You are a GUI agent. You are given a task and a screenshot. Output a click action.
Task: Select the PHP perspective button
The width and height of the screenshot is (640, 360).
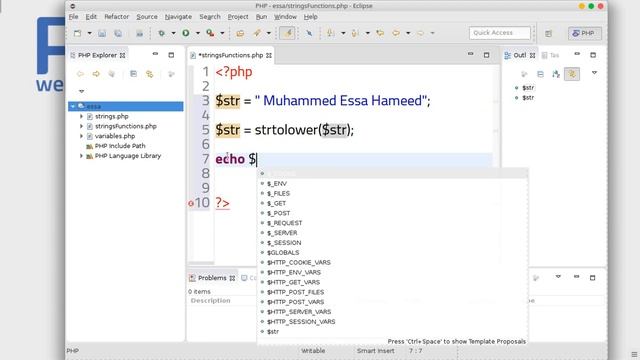(584, 33)
